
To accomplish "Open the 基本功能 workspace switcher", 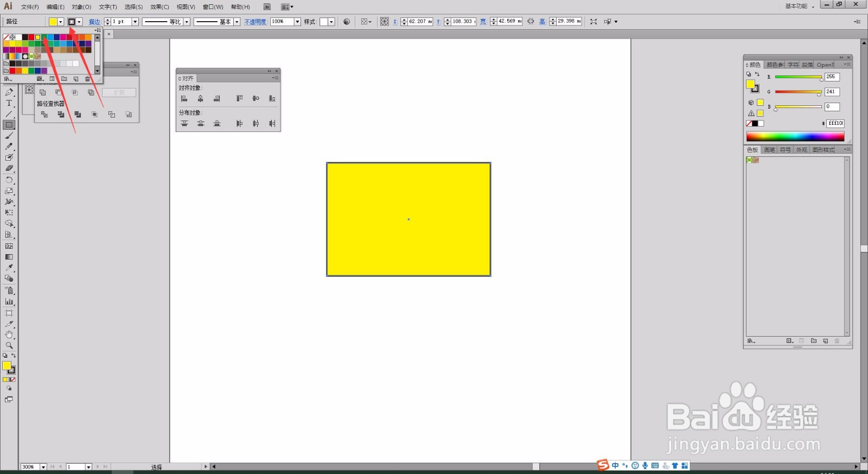I will tap(800, 7).
